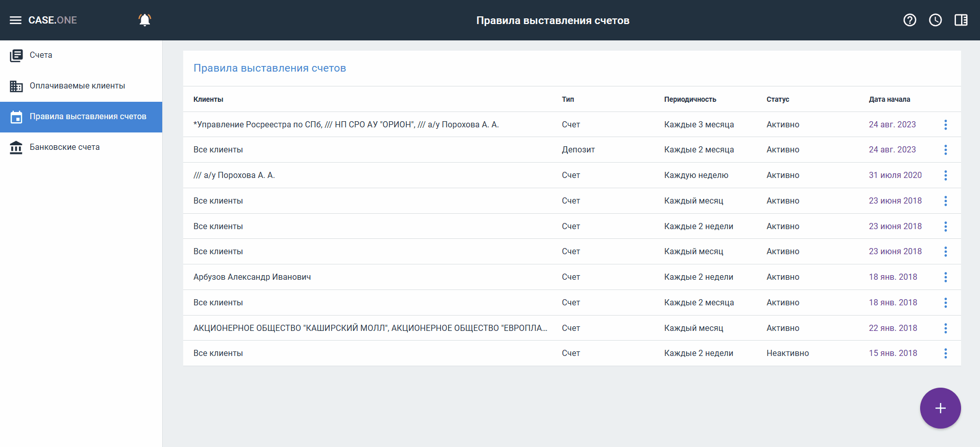Open the 31 июля 2020 start date link
980x447 pixels.
tap(895, 175)
